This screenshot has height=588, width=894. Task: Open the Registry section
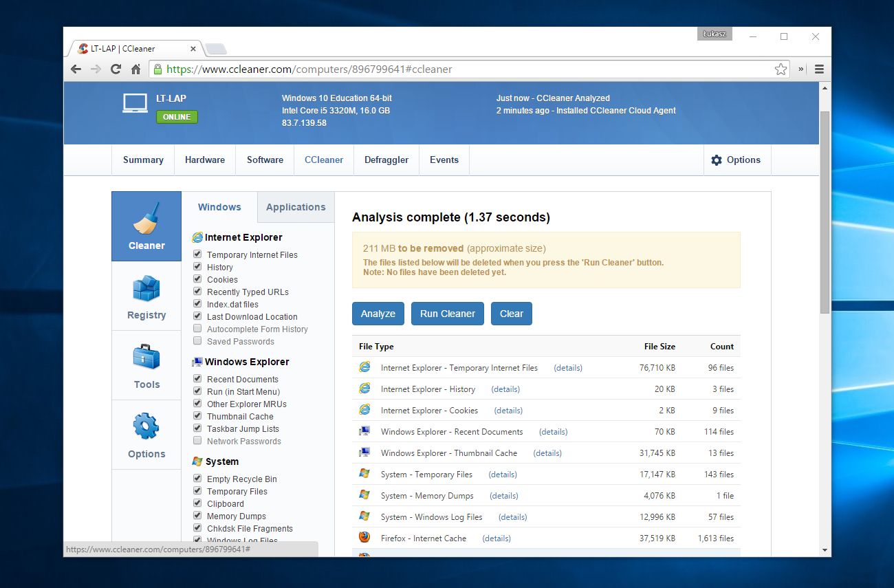[146, 296]
